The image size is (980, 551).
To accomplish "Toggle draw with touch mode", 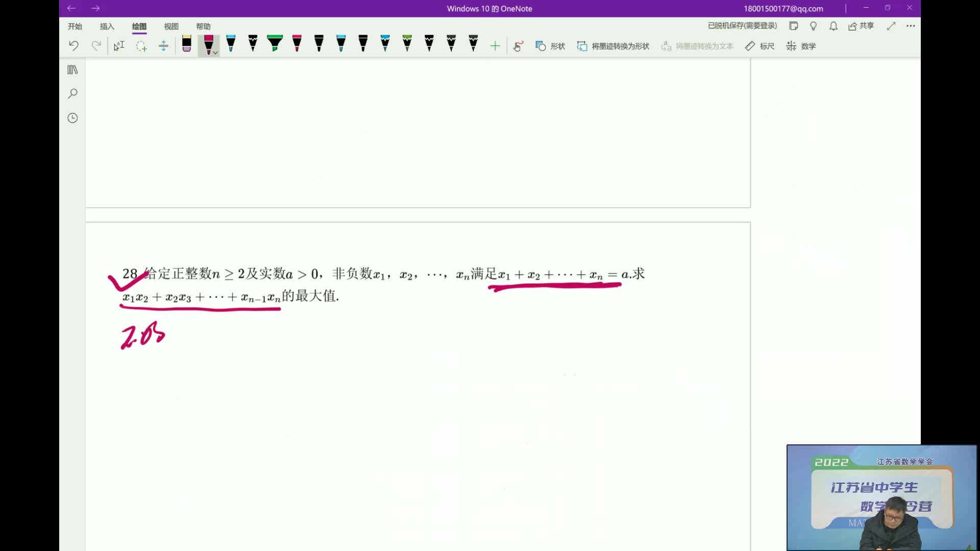I will (518, 46).
